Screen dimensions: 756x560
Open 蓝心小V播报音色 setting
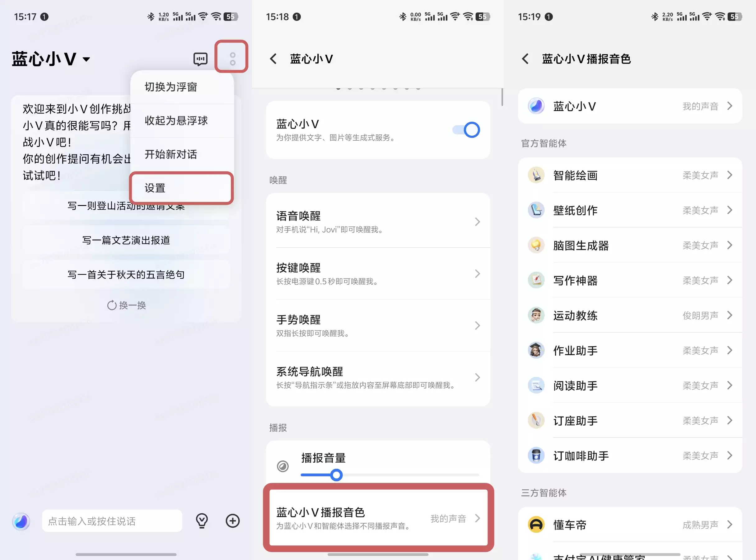point(378,518)
